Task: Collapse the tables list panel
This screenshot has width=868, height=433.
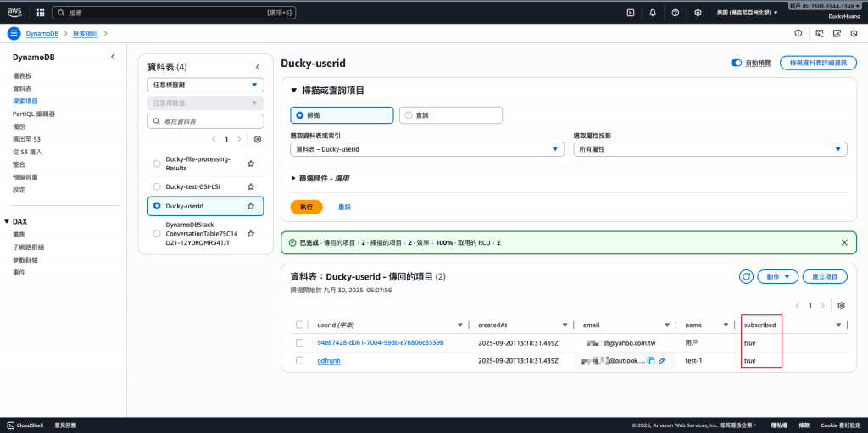Action: pos(258,67)
